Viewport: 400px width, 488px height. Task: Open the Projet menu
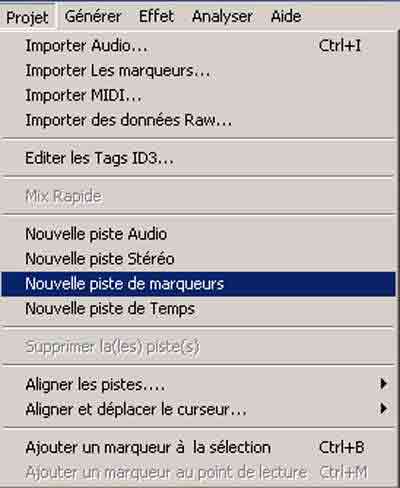tap(27, 17)
